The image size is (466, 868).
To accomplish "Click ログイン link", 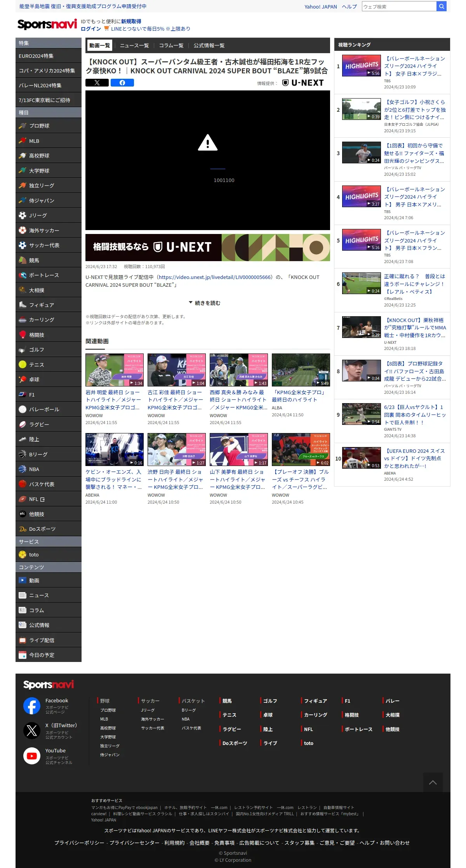I will pos(91,29).
